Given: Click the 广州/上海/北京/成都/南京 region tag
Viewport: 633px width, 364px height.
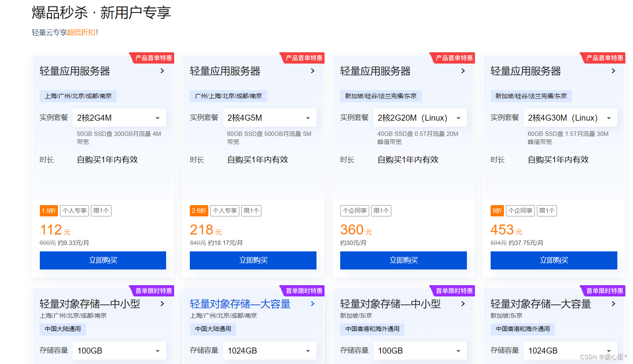Looking at the screenshot, I should 228,96.
